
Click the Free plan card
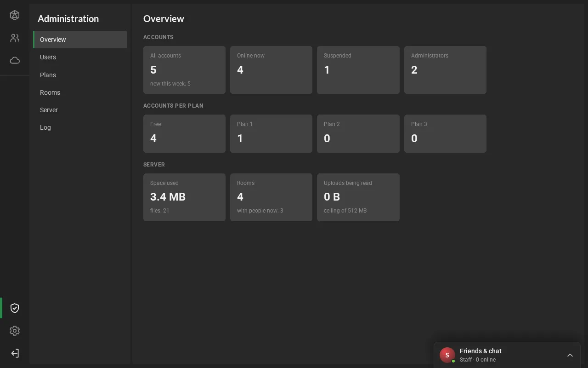click(184, 133)
